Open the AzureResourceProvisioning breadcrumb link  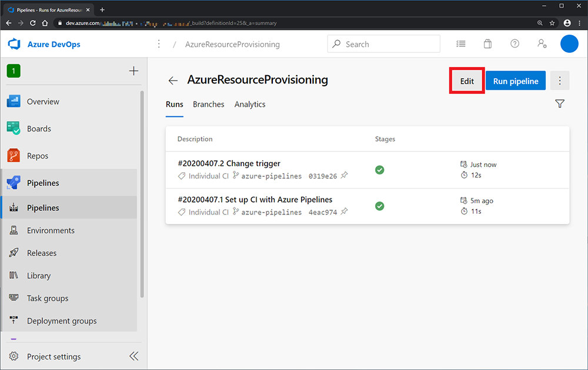tap(232, 44)
